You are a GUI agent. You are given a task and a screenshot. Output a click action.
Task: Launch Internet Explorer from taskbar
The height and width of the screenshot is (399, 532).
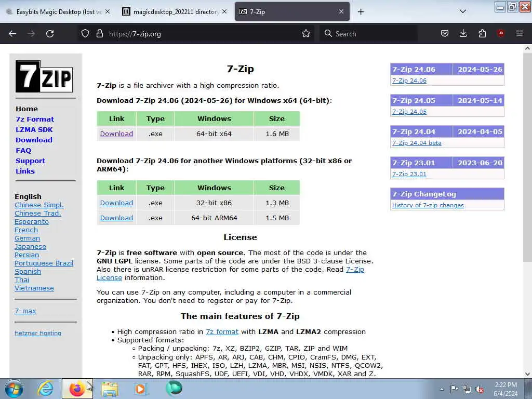(46, 389)
